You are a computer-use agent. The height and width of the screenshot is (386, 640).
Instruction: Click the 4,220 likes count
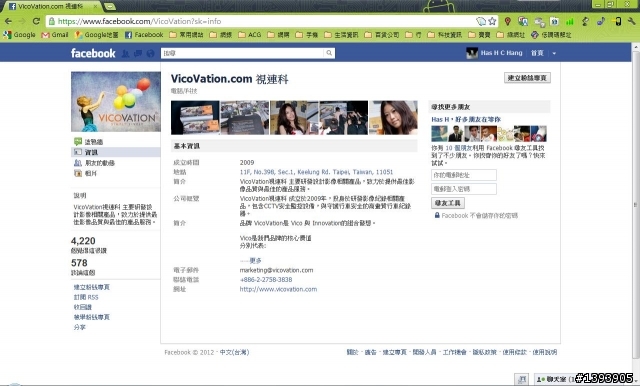(83, 241)
